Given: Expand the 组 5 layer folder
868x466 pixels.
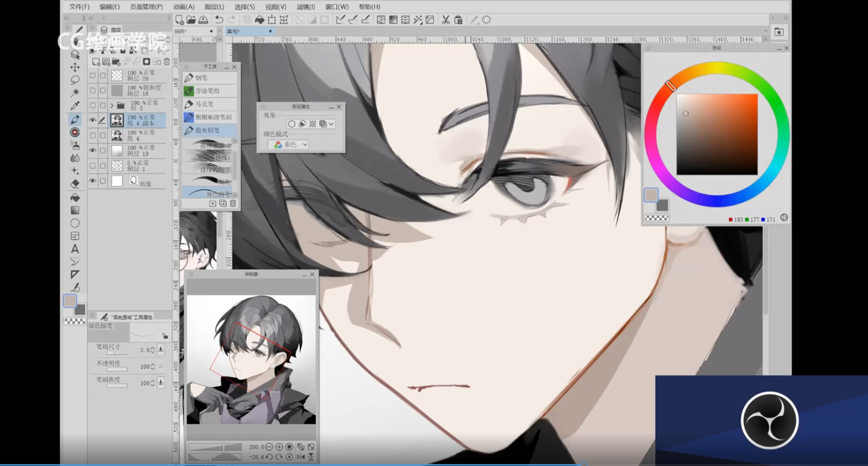Looking at the screenshot, I should pyautogui.click(x=112, y=106).
